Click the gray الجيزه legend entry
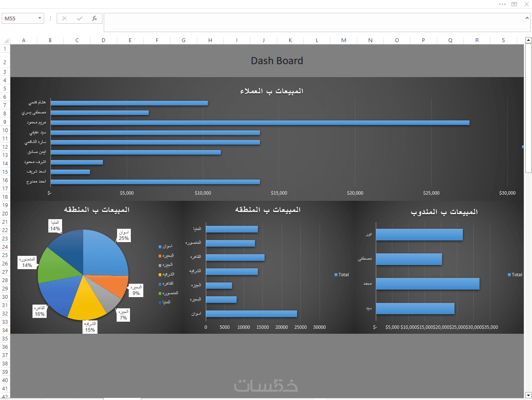Viewport: 532px width, 400px height. [166, 265]
